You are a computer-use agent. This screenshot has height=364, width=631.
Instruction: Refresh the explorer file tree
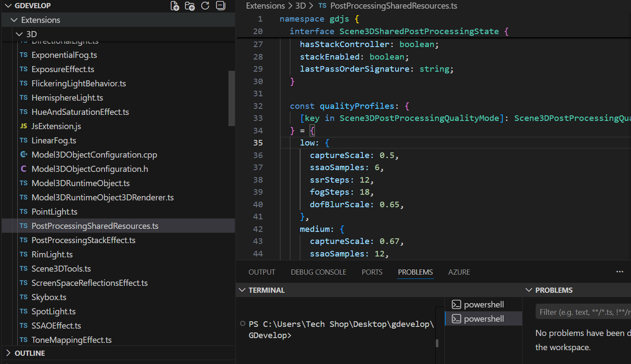205,6
